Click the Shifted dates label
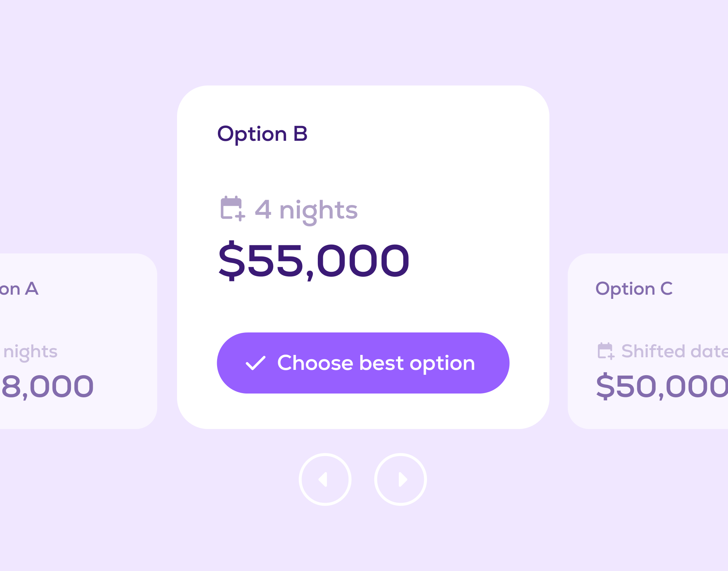Viewport: 728px width, 571px height. (674, 351)
